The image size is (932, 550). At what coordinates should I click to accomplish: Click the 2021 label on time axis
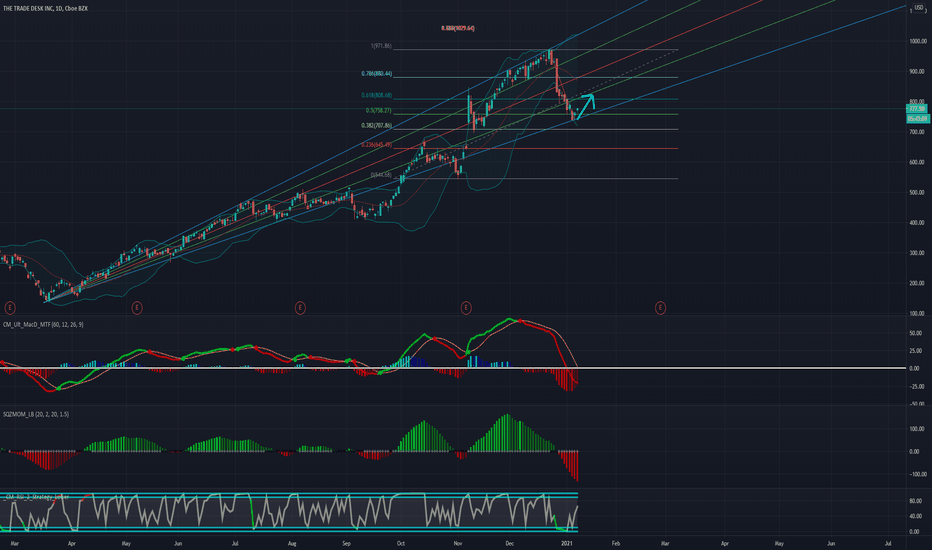pyautogui.click(x=567, y=543)
